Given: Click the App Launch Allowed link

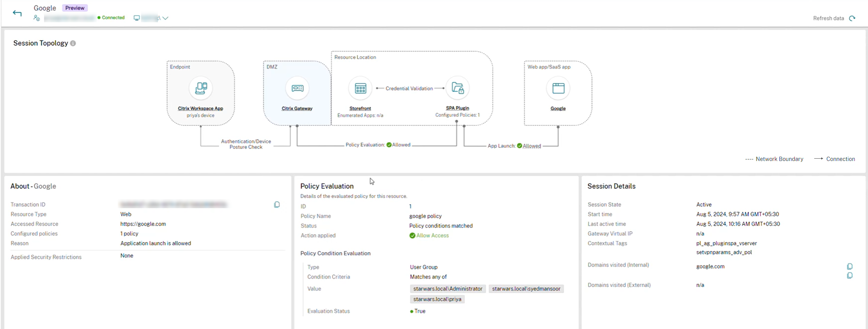Looking at the screenshot, I should 531,146.
